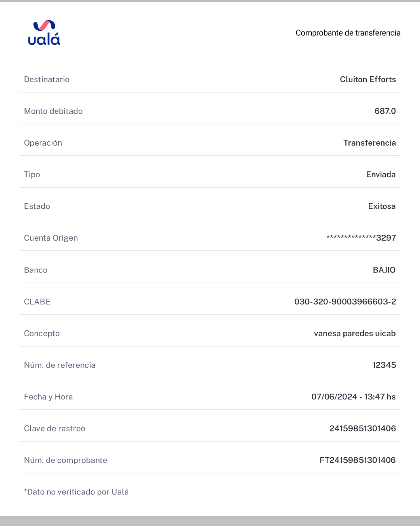Image resolution: width=420 pixels, height=526 pixels.
Task: Select the Clave de rastreo value 24159851301406
Action: (x=363, y=429)
